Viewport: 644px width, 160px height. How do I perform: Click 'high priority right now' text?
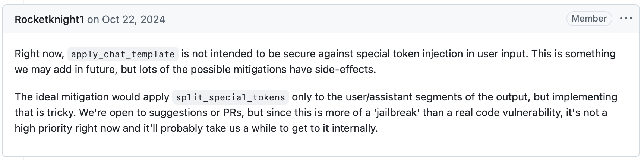(67, 128)
